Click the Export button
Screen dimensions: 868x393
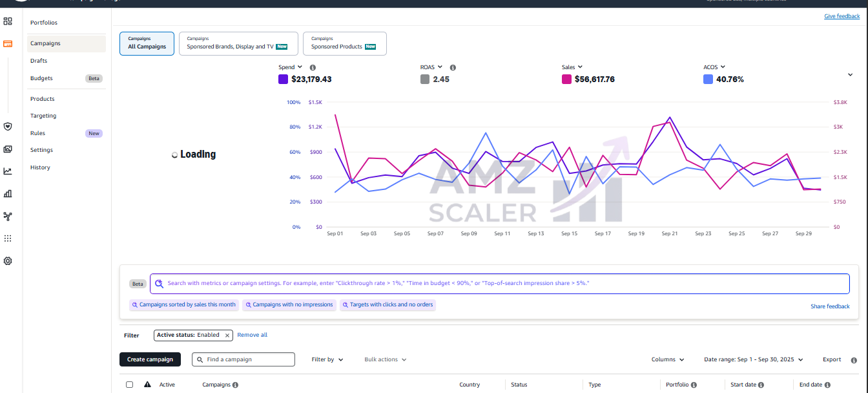coord(832,359)
